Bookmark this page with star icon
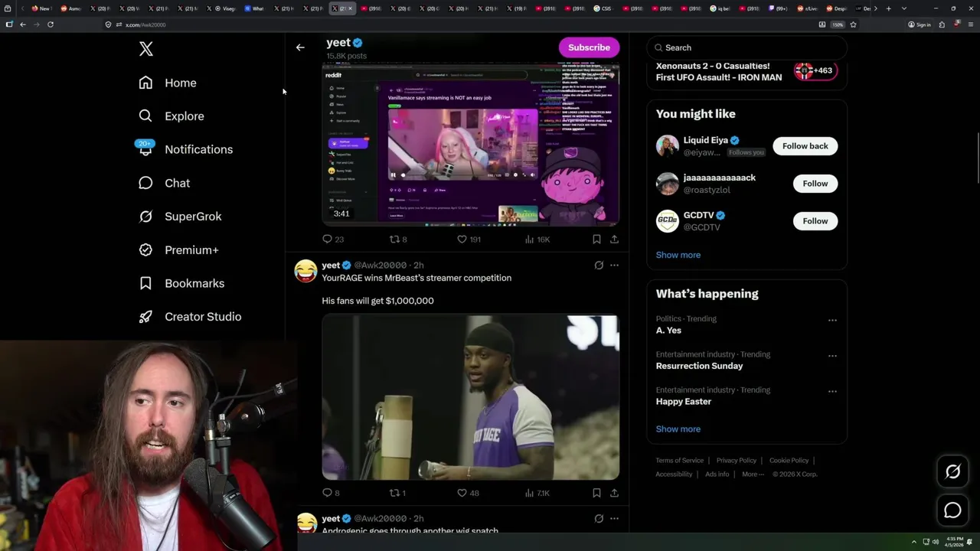The image size is (980, 551). point(853,24)
